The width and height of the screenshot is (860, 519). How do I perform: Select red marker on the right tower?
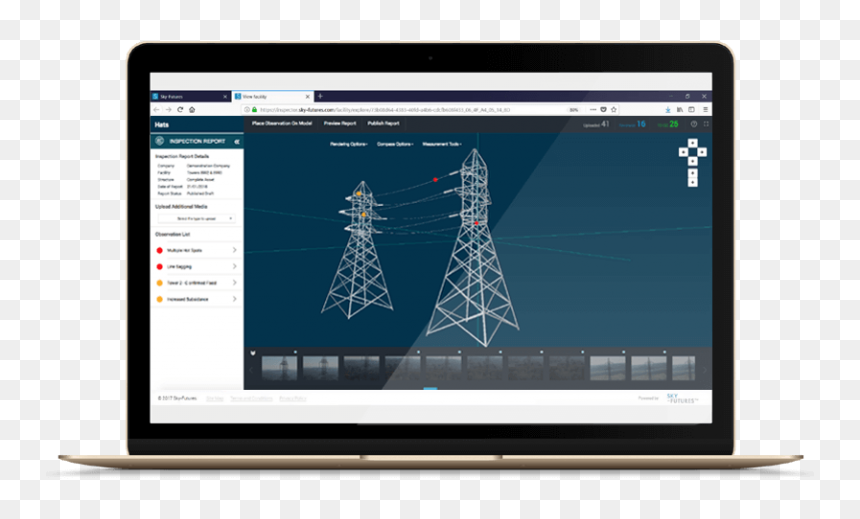pyautogui.click(x=476, y=223)
